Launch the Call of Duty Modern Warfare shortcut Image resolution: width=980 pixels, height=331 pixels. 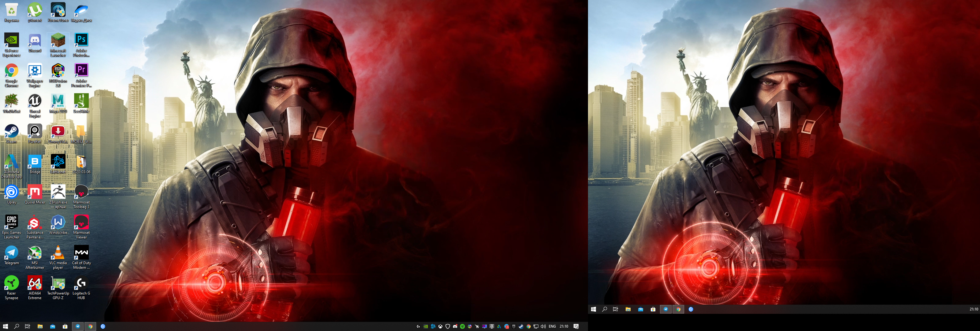[81, 257]
